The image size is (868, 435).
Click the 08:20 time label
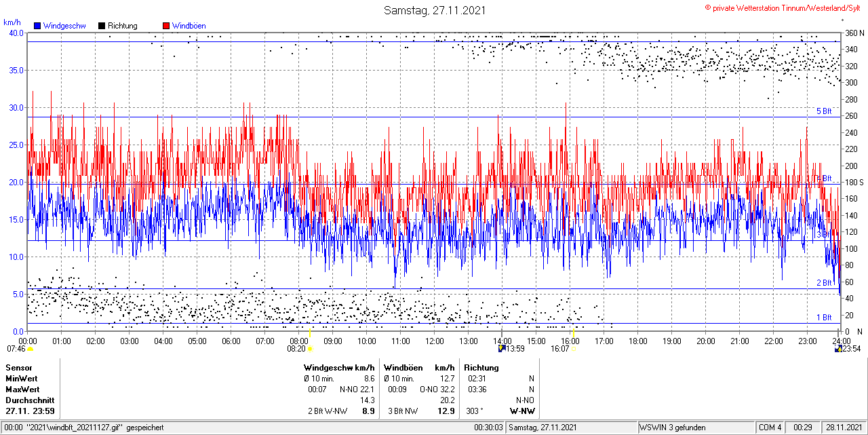coord(296,349)
